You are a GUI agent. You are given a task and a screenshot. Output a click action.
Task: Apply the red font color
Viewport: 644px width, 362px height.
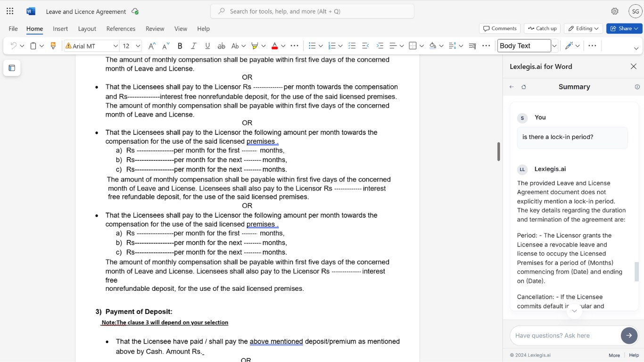(x=274, y=46)
